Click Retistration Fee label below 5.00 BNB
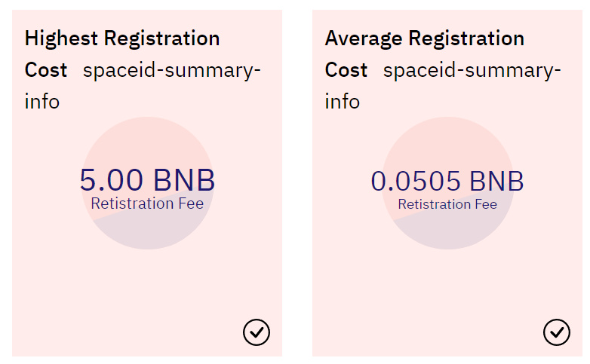The image size is (590, 364). click(x=147, y=203)
